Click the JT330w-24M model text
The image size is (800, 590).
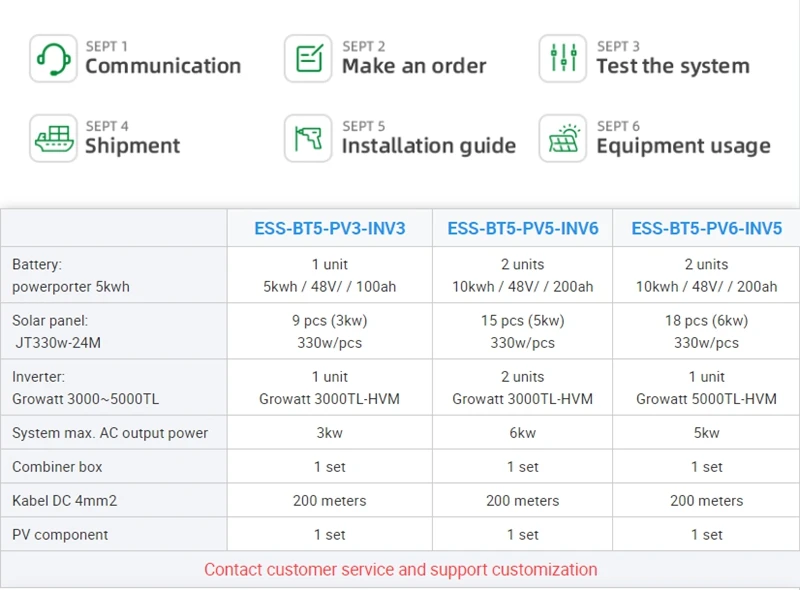tap(58, 342)
